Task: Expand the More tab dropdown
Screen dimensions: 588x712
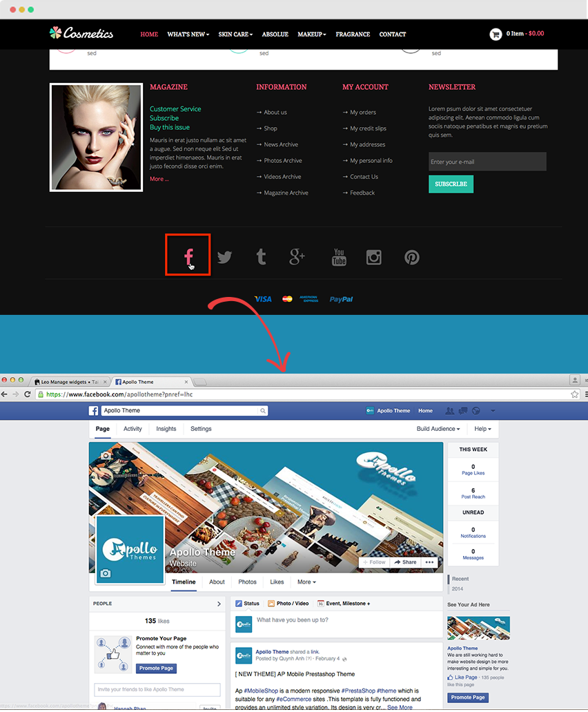Action: click(306, 582)
